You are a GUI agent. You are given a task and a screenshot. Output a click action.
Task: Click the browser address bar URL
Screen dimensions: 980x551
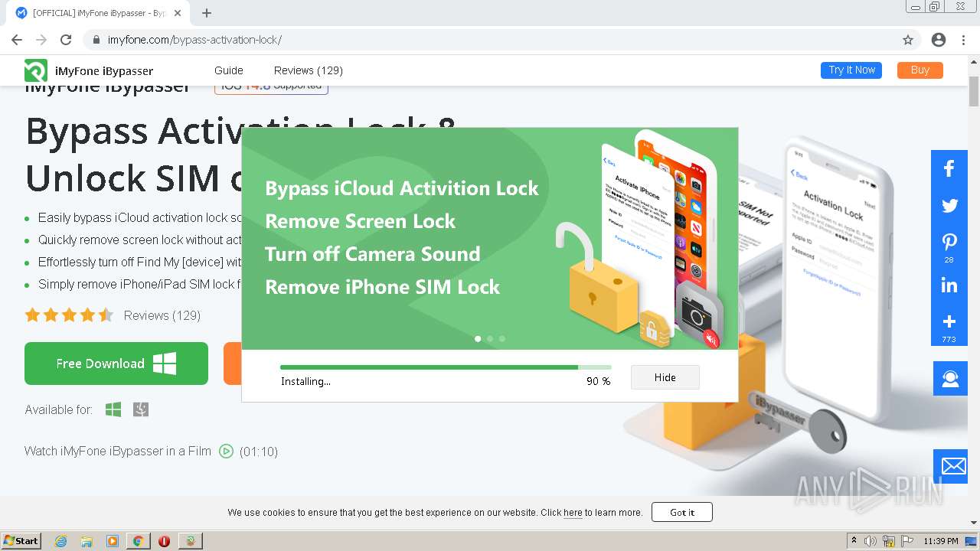tap(194, 40)
